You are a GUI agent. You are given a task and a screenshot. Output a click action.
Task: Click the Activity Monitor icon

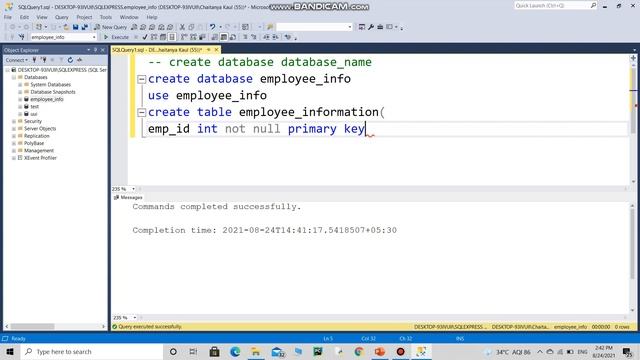[245, 27]
